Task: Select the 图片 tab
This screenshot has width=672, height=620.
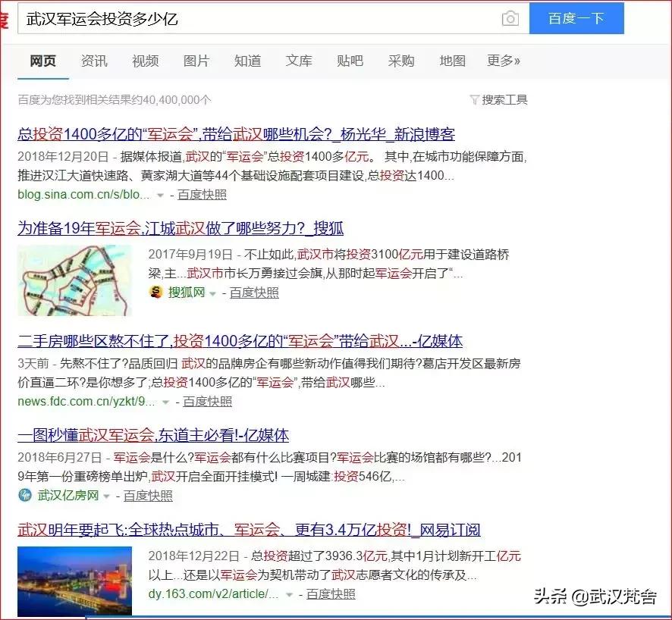Action: [196, 61]
